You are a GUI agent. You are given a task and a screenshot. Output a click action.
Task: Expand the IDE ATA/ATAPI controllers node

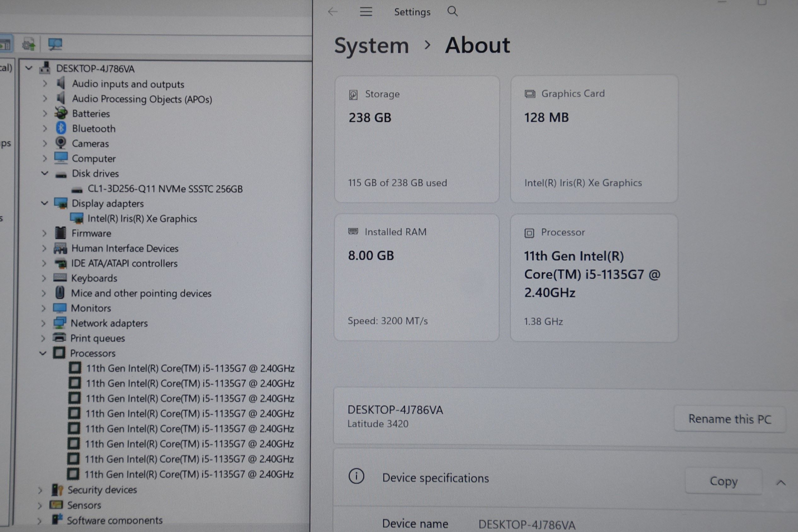tap(43, 263)
